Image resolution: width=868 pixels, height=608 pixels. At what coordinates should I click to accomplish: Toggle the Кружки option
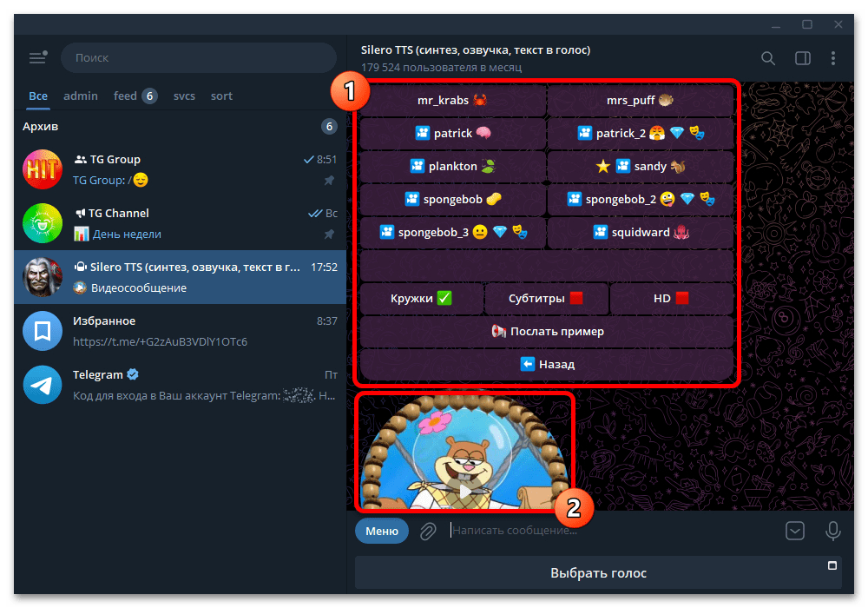coord(421,298)
